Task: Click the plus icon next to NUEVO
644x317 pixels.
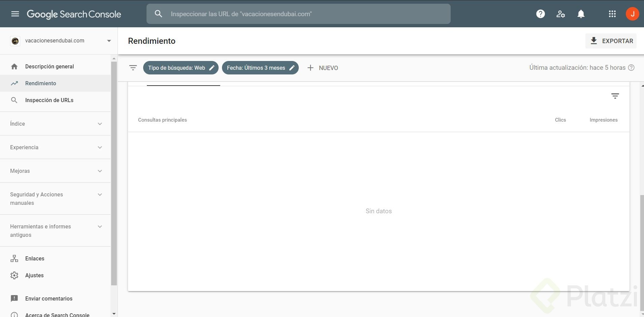Action: (x=311, y=68)
